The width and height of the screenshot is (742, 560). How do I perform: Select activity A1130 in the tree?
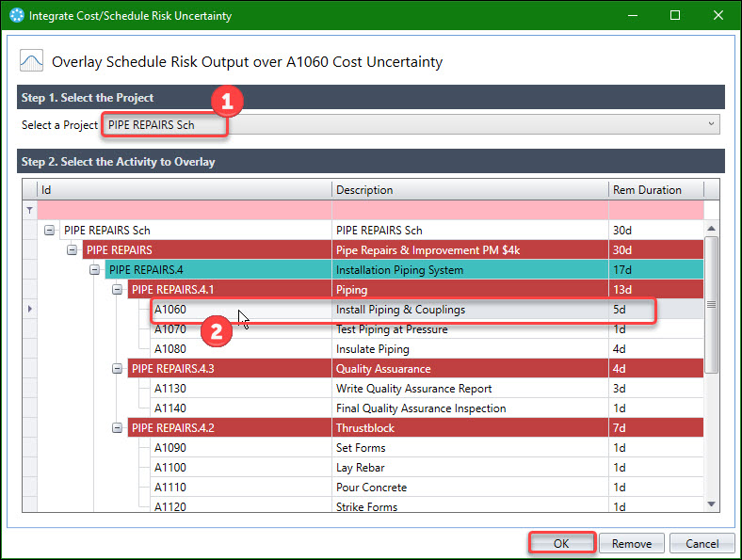point(170,389)
